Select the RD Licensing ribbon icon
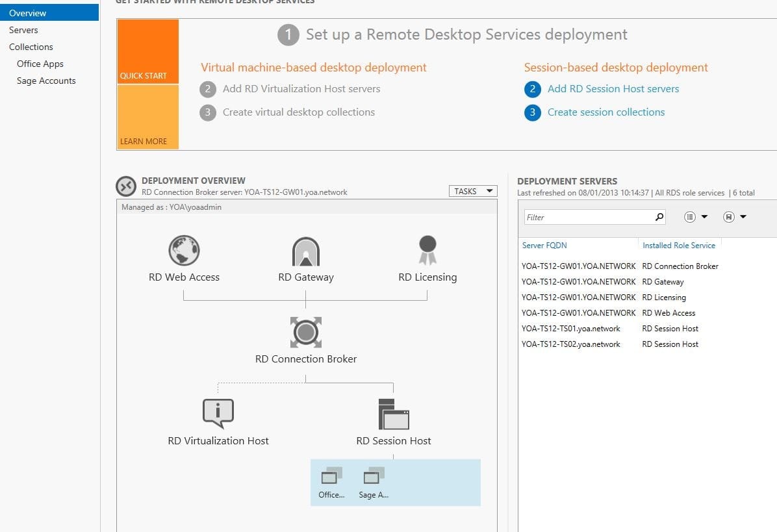The height and width of the screenshot is (532, 777). tap(427, 250)
